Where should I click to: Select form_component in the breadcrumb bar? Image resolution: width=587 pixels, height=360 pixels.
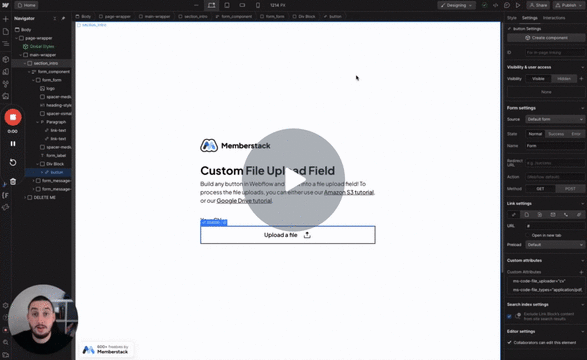(234, 16)
